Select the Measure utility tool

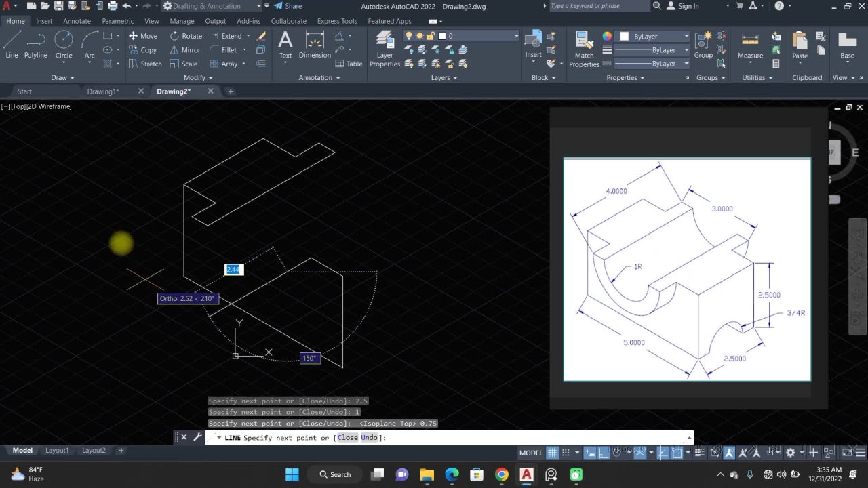tap(750, 45)
